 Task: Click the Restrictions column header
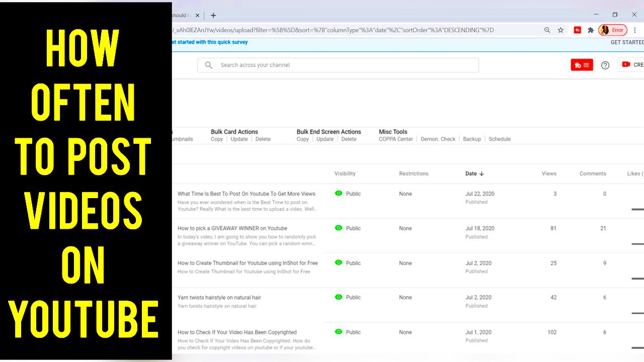point(414,174)
